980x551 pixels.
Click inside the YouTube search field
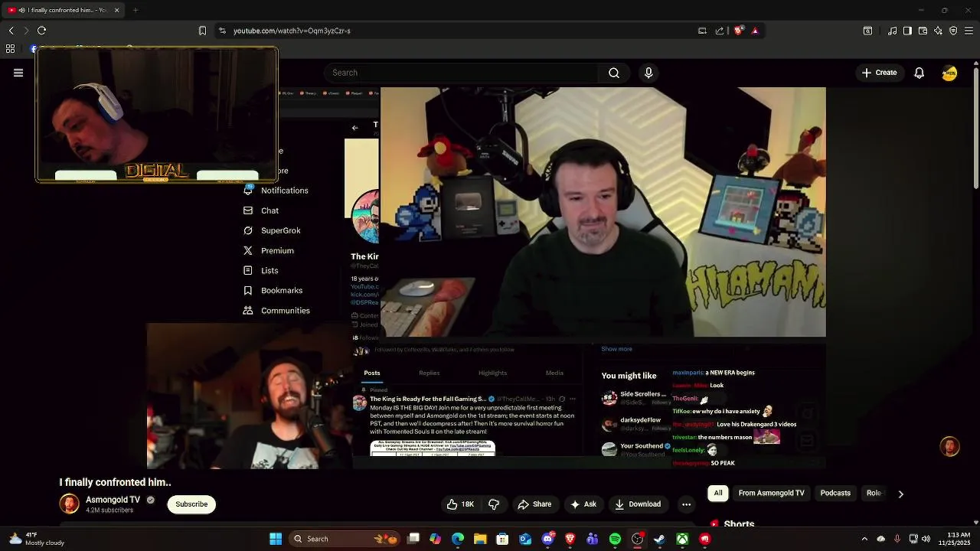461,73
